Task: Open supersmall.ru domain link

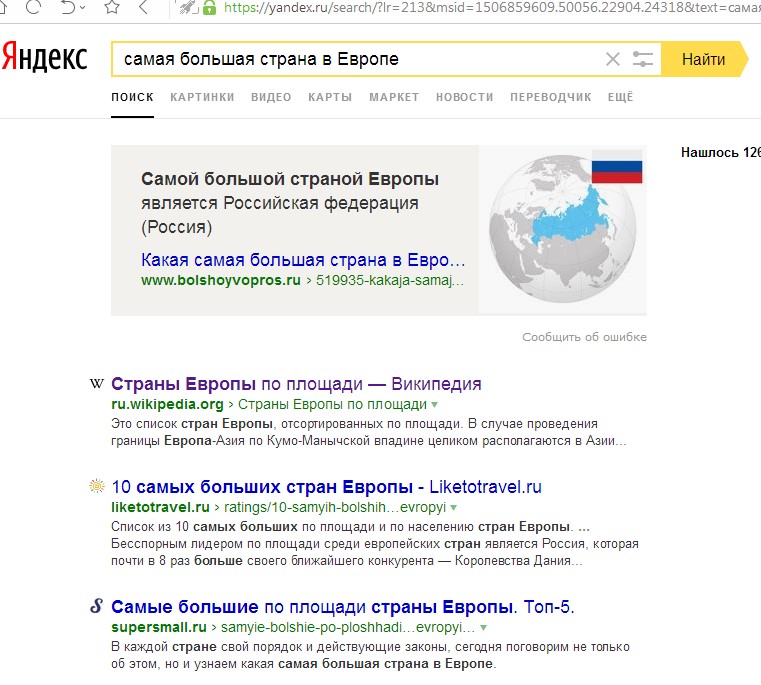Action: [x=159, y=627]
